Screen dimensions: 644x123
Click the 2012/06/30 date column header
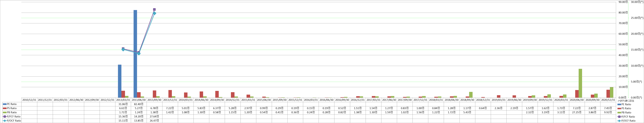pos(76,100)
